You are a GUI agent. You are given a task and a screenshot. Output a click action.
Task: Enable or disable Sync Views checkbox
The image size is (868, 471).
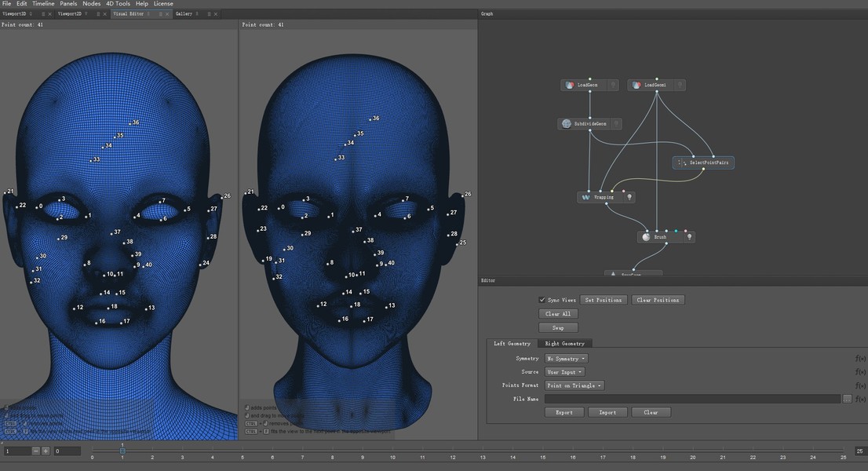point(542,300)
